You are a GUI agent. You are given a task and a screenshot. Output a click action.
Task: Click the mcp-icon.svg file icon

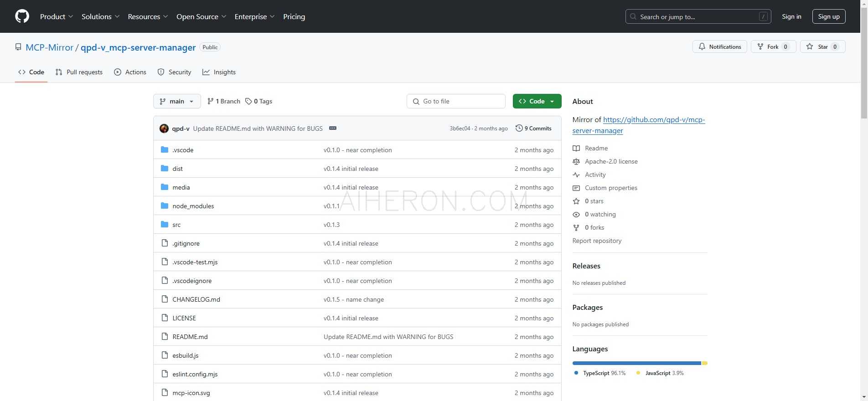coord(165,393)
